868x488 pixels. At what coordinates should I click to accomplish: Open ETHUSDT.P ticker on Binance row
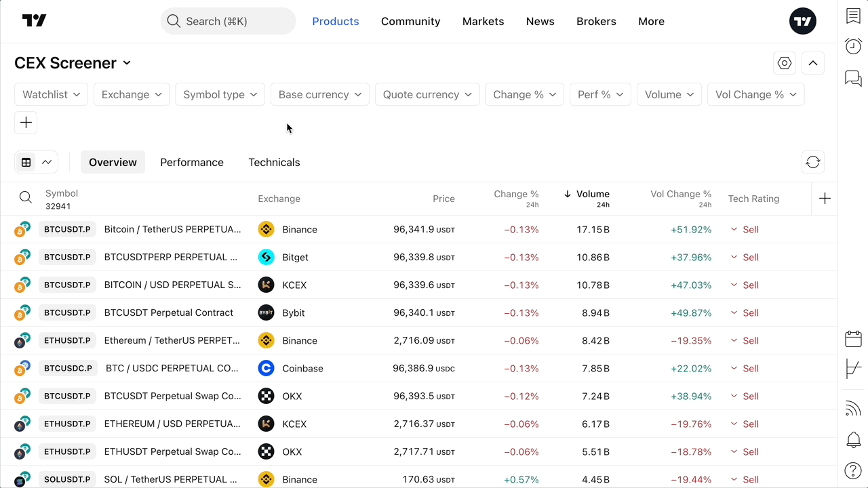67,340
